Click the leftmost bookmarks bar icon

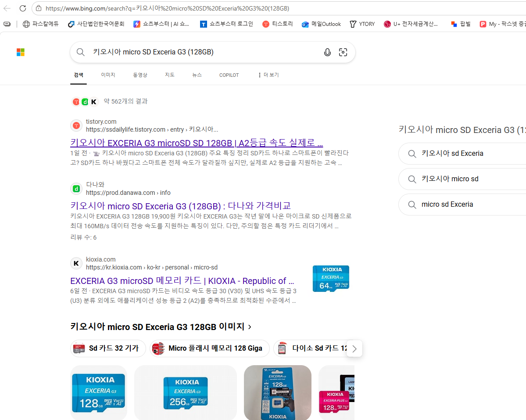(x=7, y=24)
